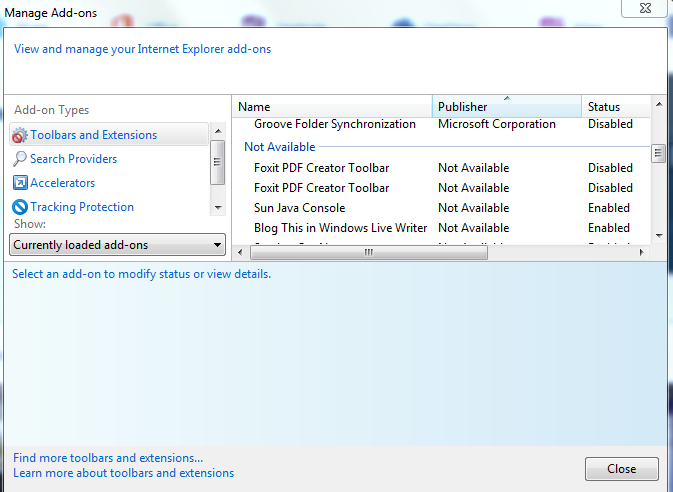Collapse the Not Available group header
This screenshot has width=673, height=492.
(x=280, y=147)
